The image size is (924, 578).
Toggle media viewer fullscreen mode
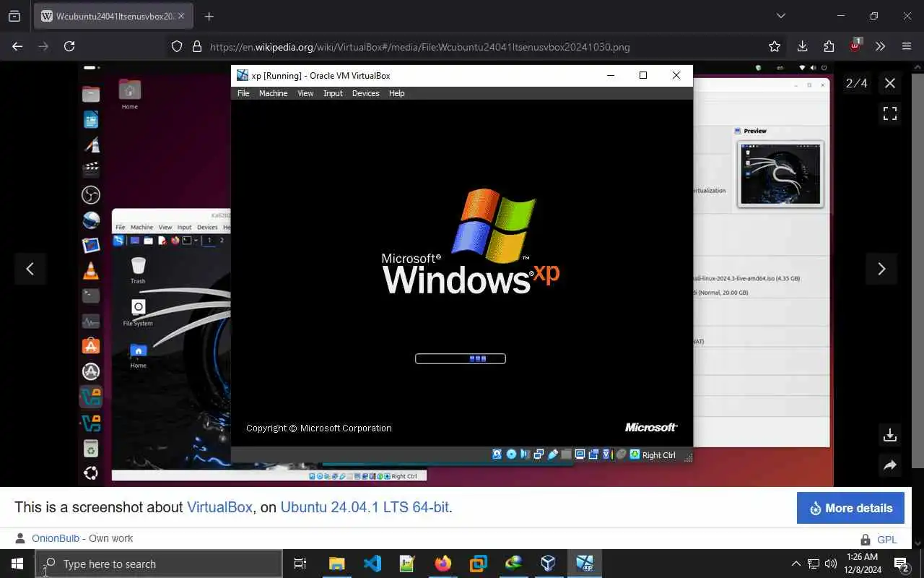(x=890, y=113)
